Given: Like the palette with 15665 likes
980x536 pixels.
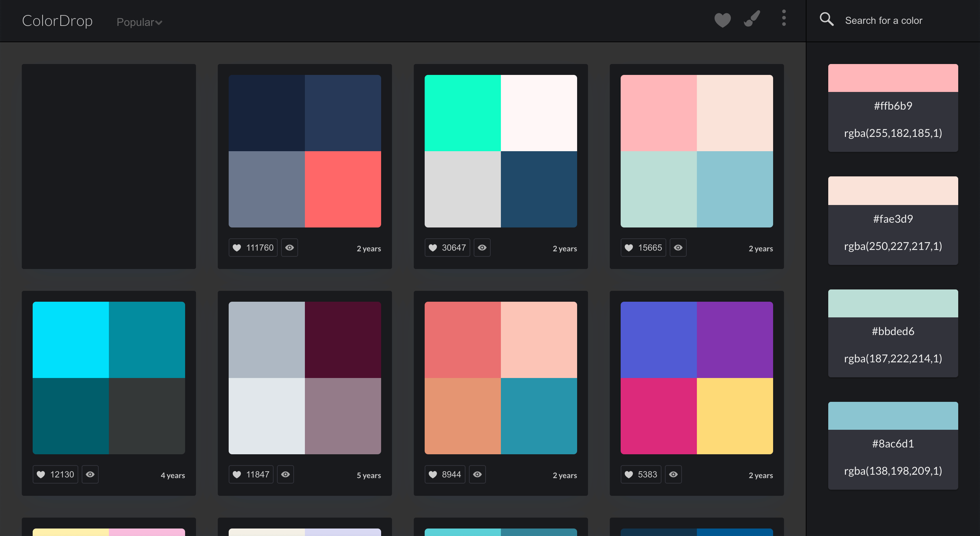Looking at the screenshot, I should tap(643, 248).
